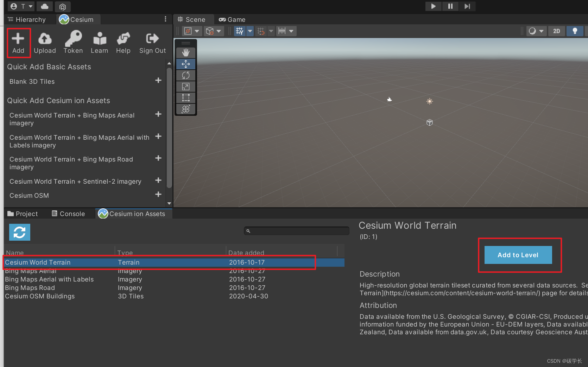Open the Cesium panel options menu

165,19
